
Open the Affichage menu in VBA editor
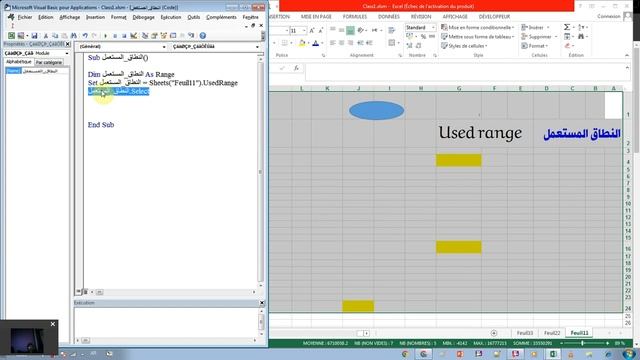click(x=70, y=17)
